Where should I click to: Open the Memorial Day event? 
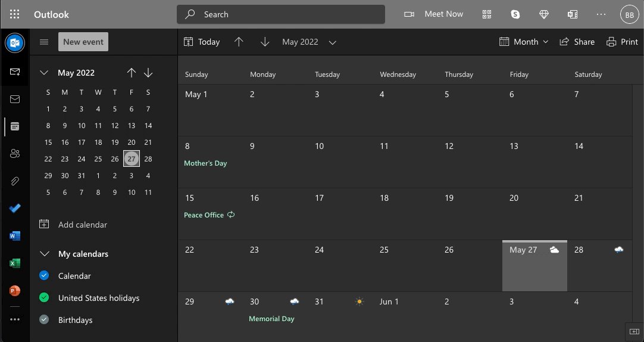[x=271, y=319]
